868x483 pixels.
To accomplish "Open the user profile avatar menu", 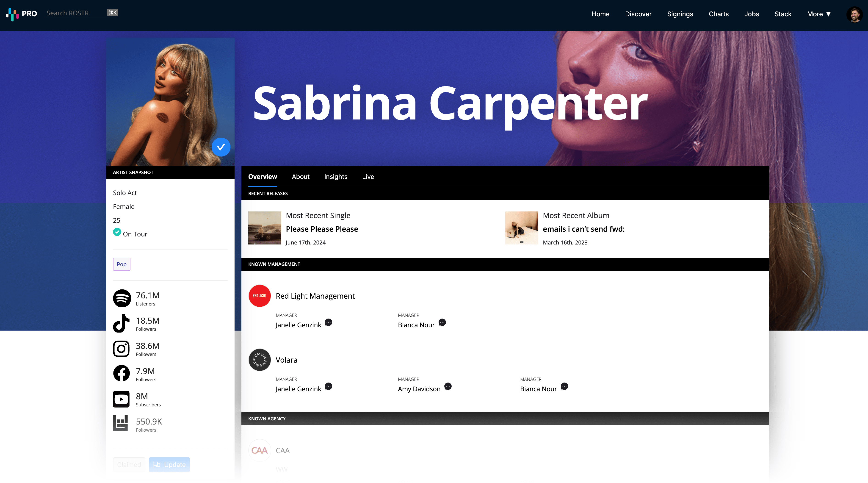I will click(854, 14).
